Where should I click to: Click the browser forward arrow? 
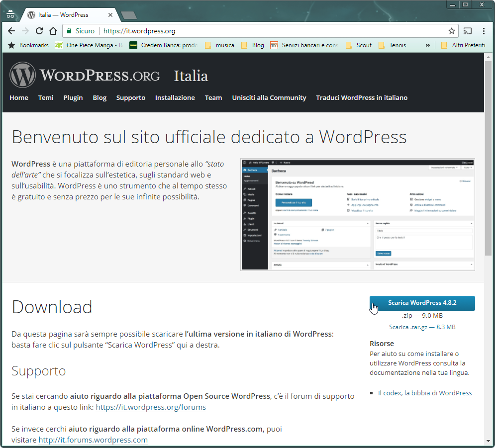tap(25, 31)
